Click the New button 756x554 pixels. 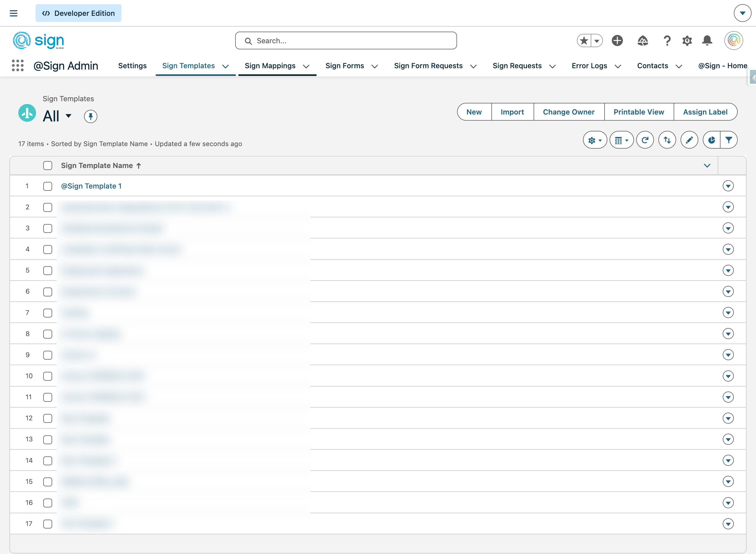tap(474, 112)
